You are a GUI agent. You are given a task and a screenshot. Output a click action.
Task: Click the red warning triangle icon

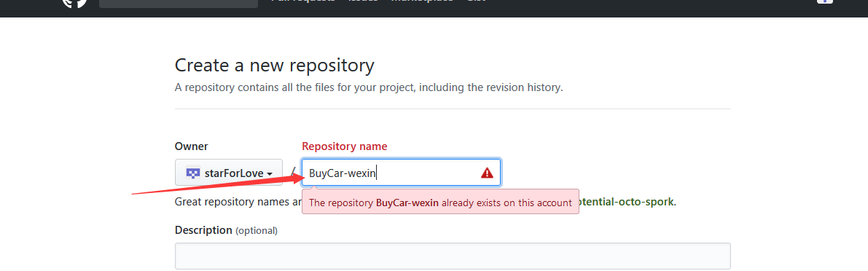click(x=487, y=173)
